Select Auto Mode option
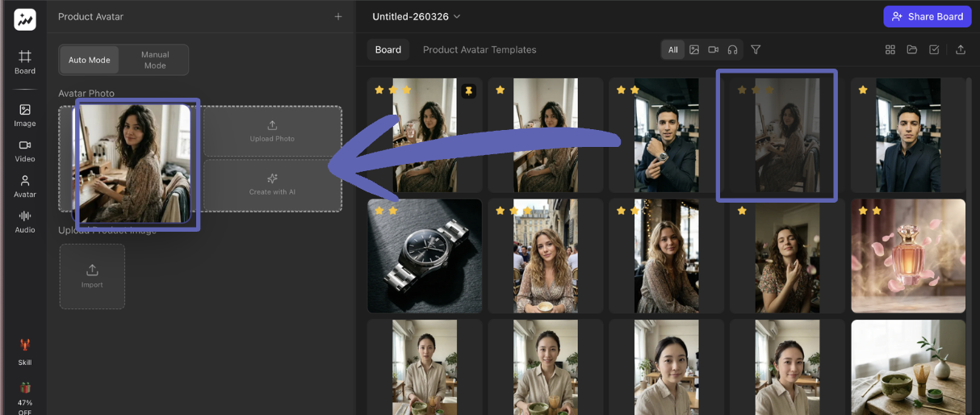 click(89, 60)
